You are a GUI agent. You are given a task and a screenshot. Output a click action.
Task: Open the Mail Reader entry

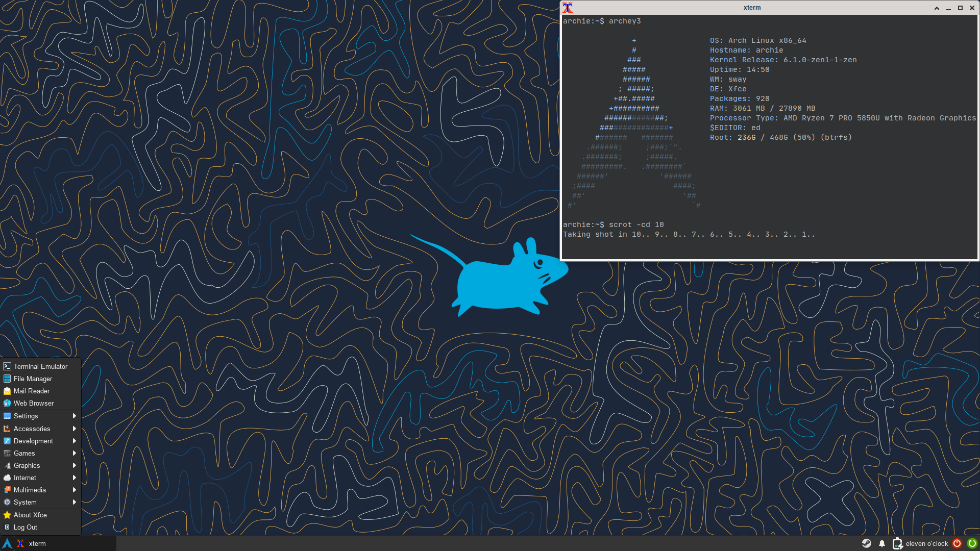click(40, 391)
